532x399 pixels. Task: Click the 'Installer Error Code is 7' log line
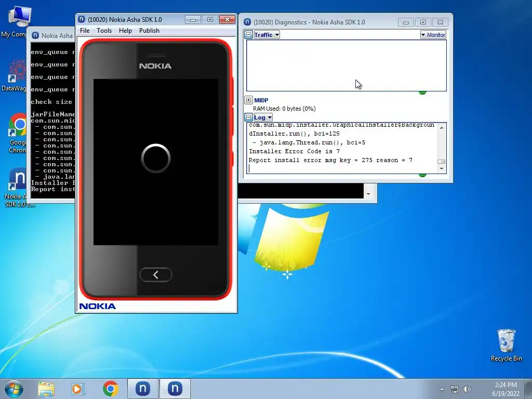294,151
